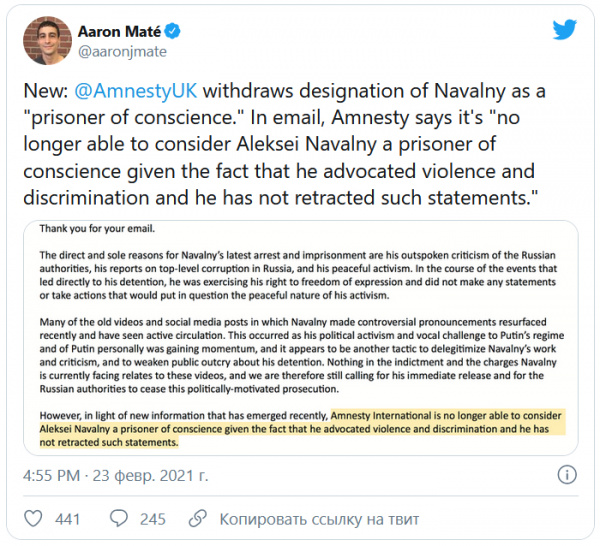The image size is (600, 546).
Task: Click the Twitter bird logo
Action: [565, 29]
